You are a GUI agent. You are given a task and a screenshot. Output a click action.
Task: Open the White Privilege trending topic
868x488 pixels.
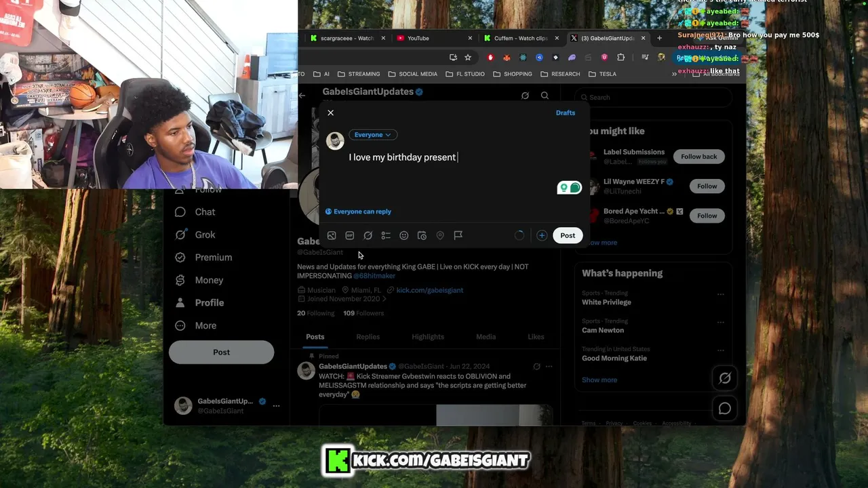click(606, 302)
